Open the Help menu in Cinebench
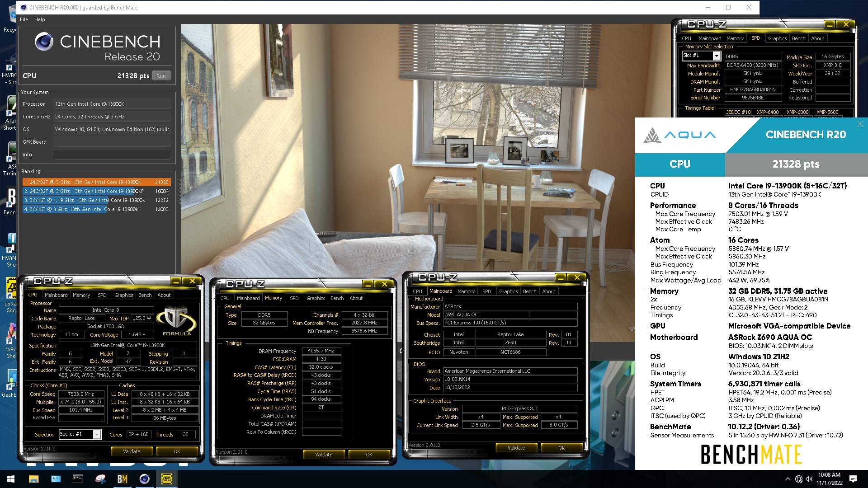868x488 pixels. [40, 19]
